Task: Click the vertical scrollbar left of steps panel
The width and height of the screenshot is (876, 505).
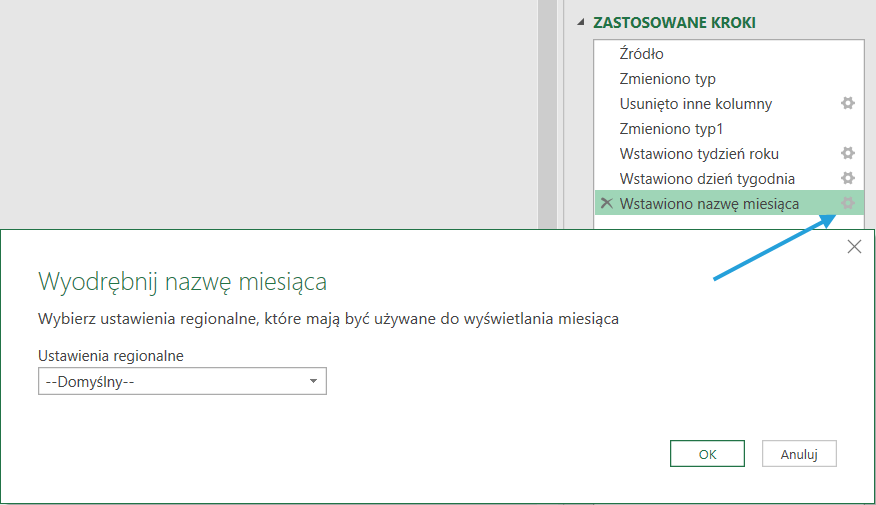Action: [547, 110]
